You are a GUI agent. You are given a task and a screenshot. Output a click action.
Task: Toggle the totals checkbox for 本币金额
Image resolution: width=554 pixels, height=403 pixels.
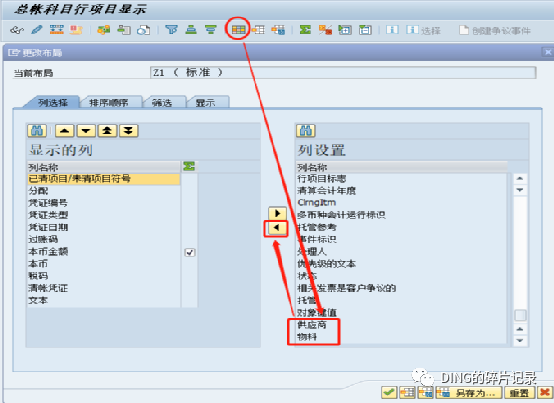(x=190, y=252)
